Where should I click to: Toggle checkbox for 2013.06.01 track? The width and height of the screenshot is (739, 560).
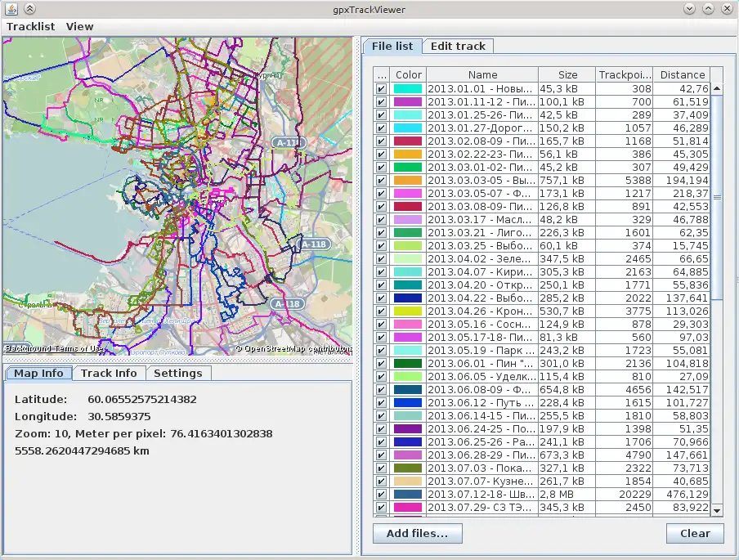point(381,364)
